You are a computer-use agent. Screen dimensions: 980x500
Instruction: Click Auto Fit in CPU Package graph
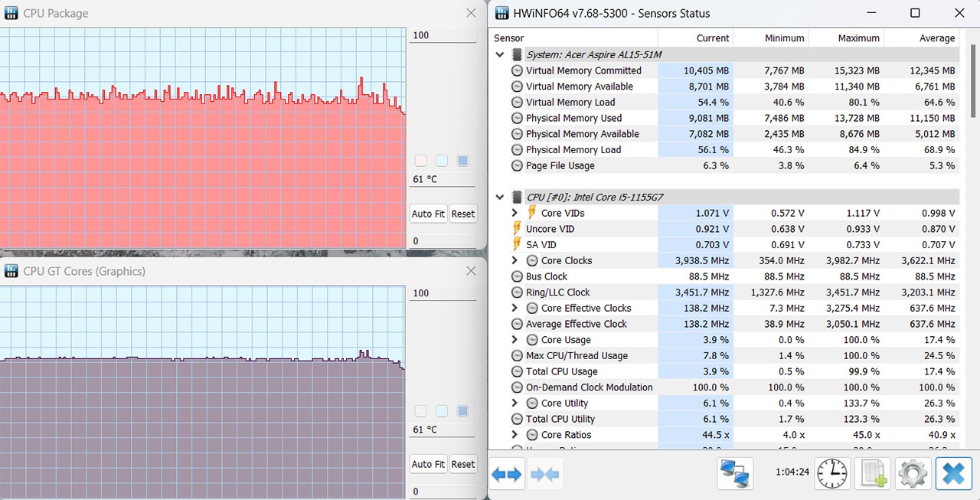(x=428, y=214)
